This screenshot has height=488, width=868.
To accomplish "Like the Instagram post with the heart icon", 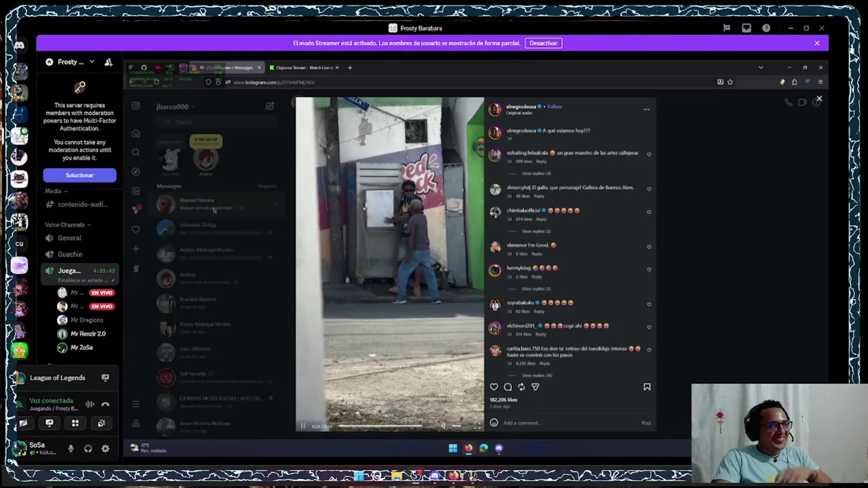I will [x=494, y=387].
